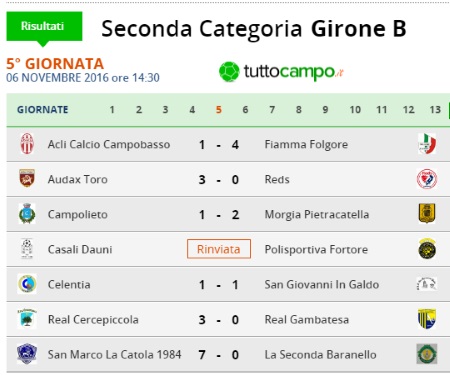Viewport: 450px width, 377px height.
Task: Open the Real Cercepiccola team link
Action: pos(93,319)
